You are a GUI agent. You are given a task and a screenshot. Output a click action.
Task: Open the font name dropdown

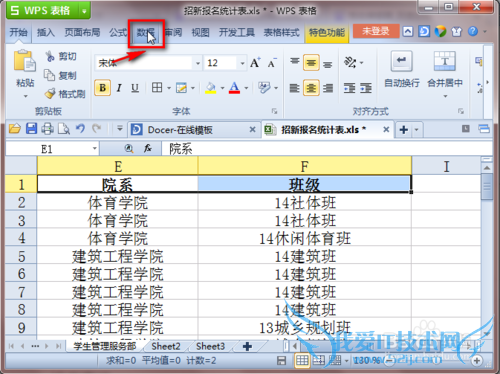click(198, 63)
